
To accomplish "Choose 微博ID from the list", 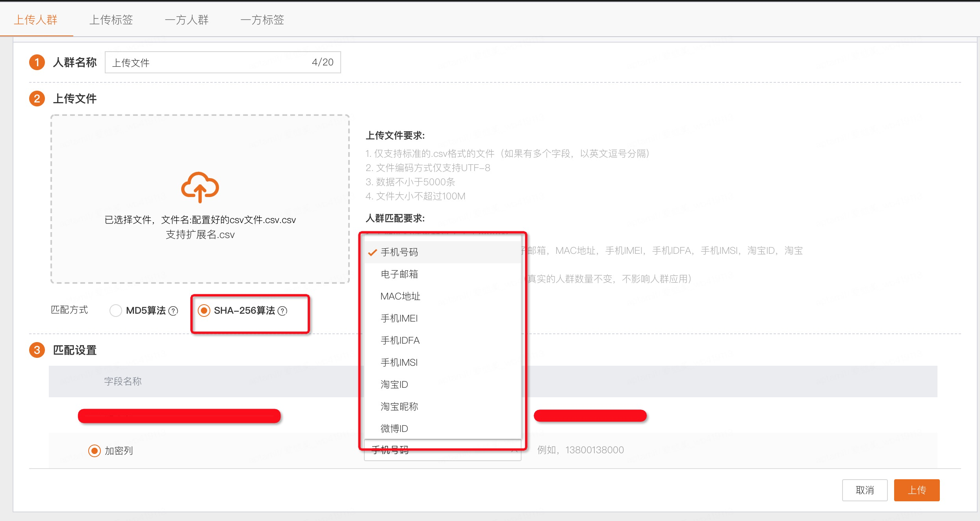I will [x=394, y=428].
